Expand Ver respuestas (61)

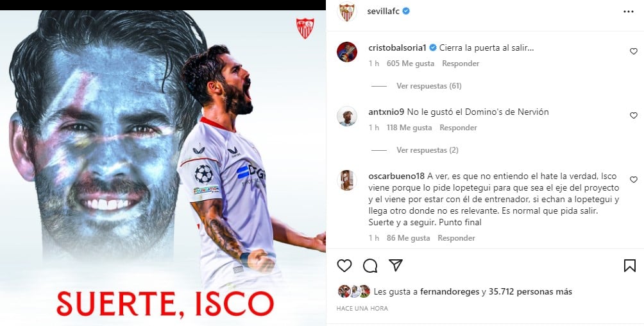click(x=428, y=86)
